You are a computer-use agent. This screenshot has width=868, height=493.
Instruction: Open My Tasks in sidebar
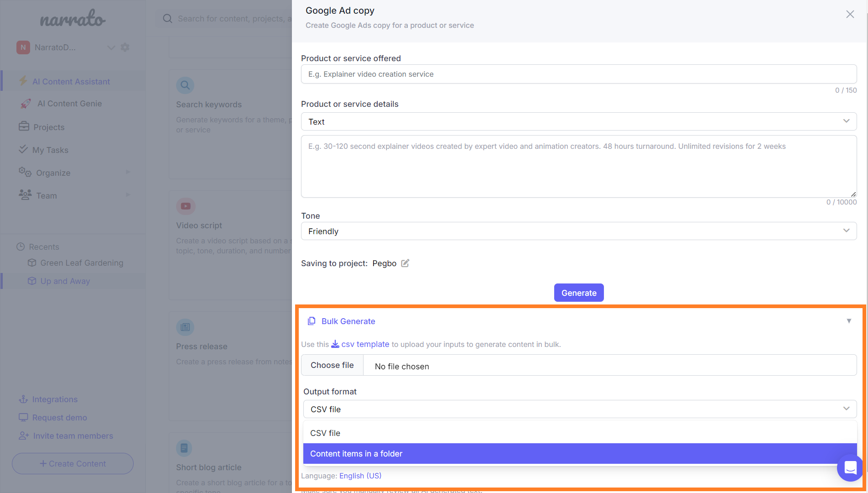click(x=50, y=150)
